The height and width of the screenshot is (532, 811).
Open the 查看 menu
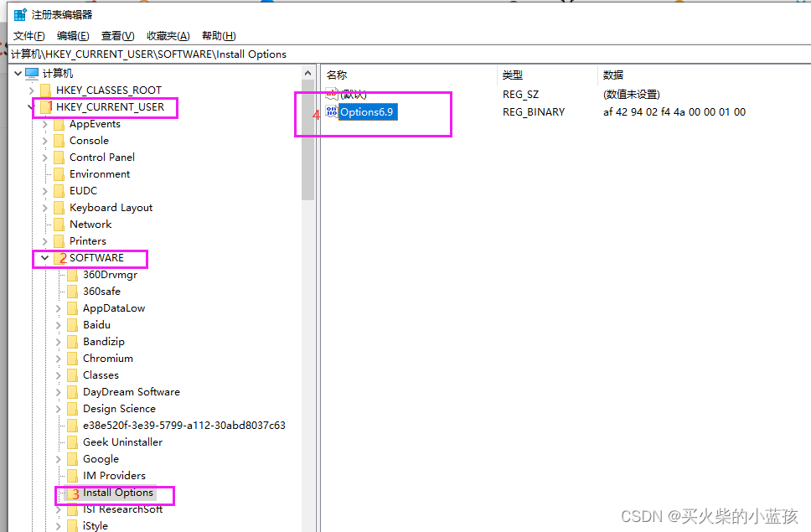(x=116, y=35)
